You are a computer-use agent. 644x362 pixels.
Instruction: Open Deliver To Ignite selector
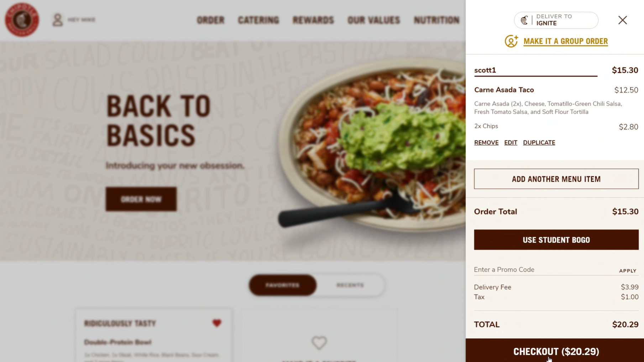[x=556, y=20]
